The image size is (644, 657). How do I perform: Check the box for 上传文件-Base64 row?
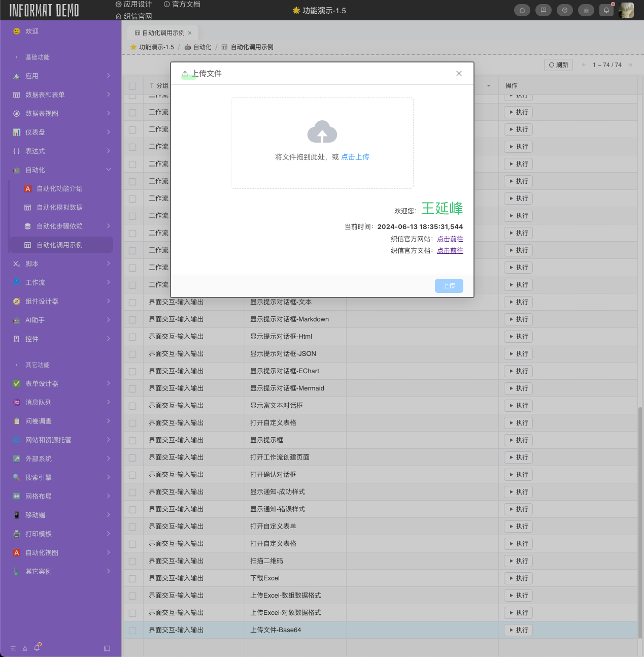(x=132, y=630)
